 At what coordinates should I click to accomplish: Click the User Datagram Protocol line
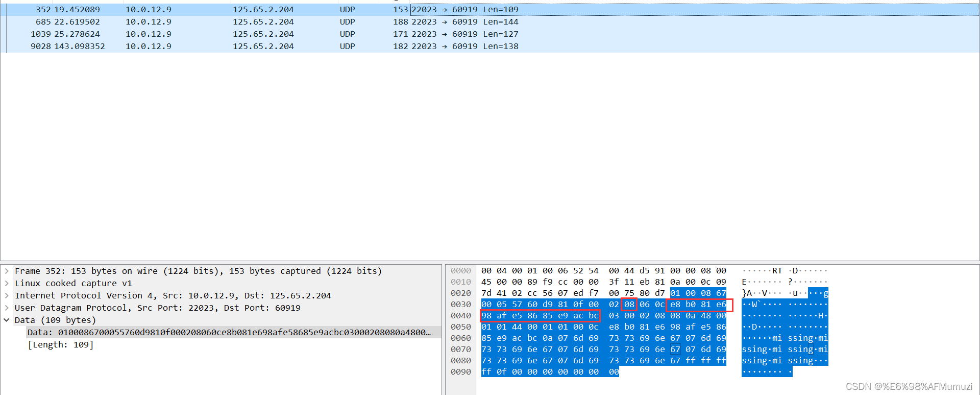pyautogui.click(x=157, y=308)
